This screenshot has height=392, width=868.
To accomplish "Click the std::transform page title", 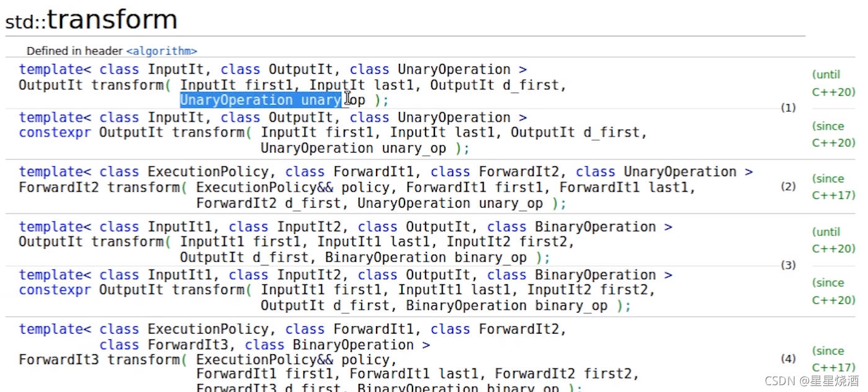I will [92, 20].
